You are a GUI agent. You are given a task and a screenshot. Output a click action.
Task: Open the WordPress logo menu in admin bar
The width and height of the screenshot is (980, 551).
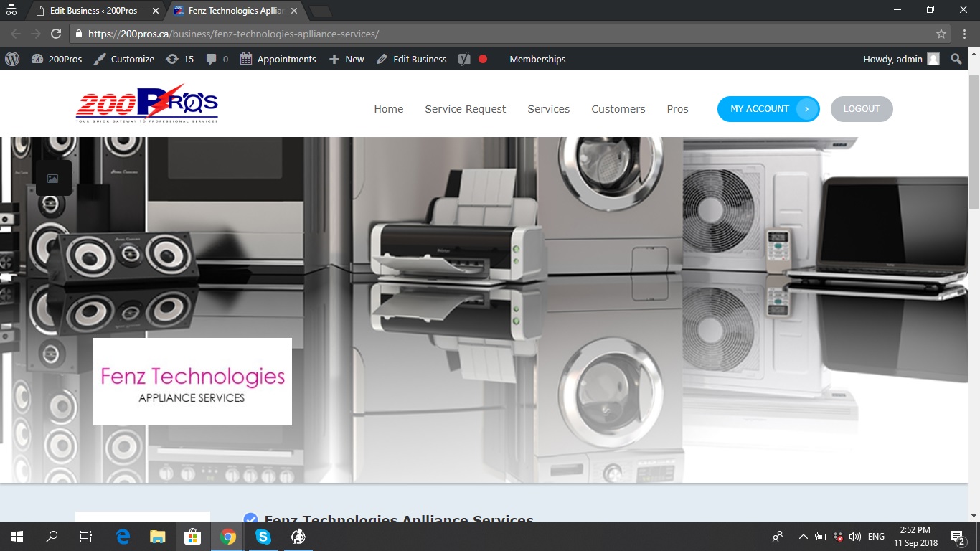click(12, 59)
